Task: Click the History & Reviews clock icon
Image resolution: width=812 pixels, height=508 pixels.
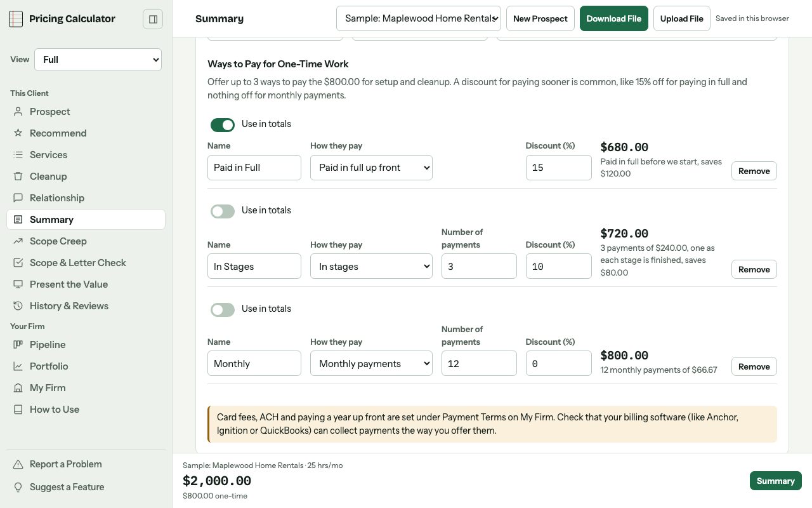Action: [18, 306]
